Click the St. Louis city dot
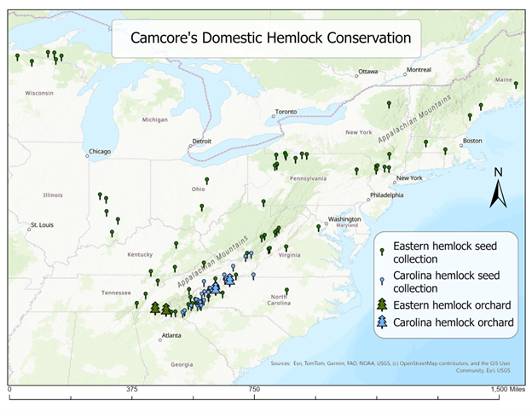This screenshot has height=412, width=532. 29,229
